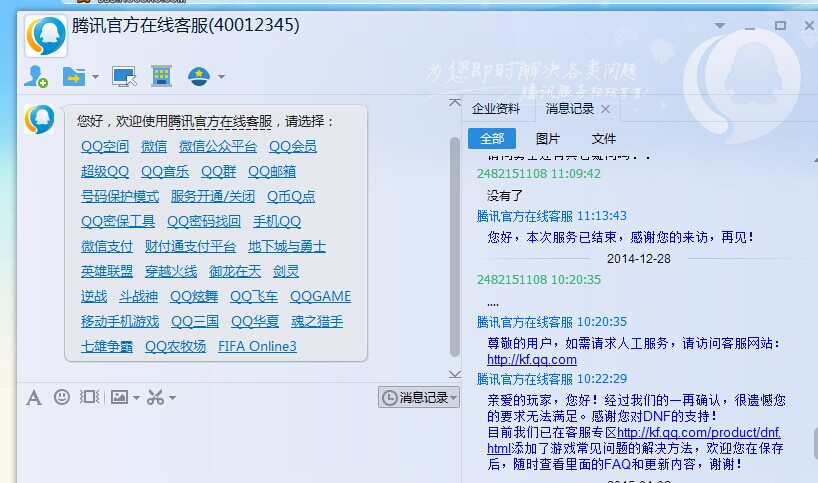Open the 微信公众平台 link
Image resolution: width=818 pixels, height=483 pixels.
[218, 147]
